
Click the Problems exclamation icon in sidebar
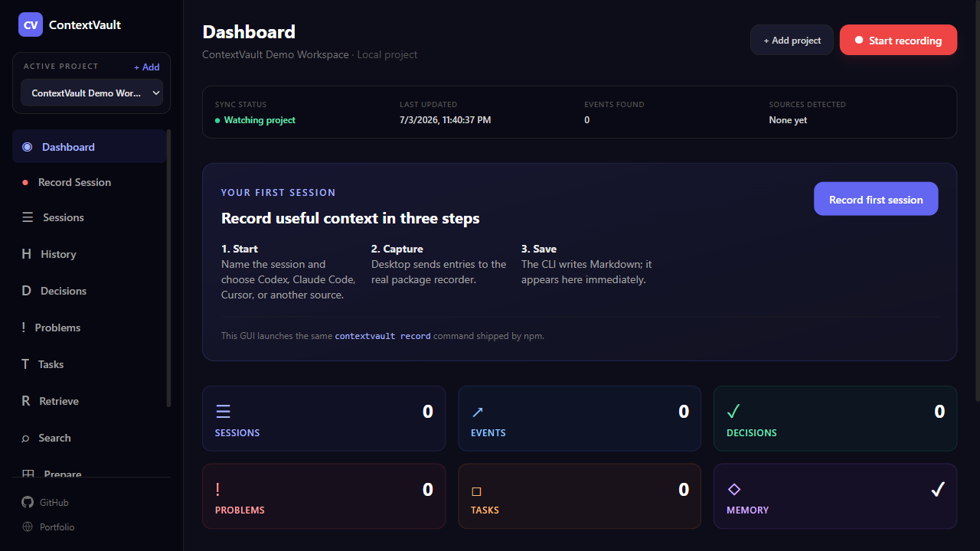(x=24, y=328)
